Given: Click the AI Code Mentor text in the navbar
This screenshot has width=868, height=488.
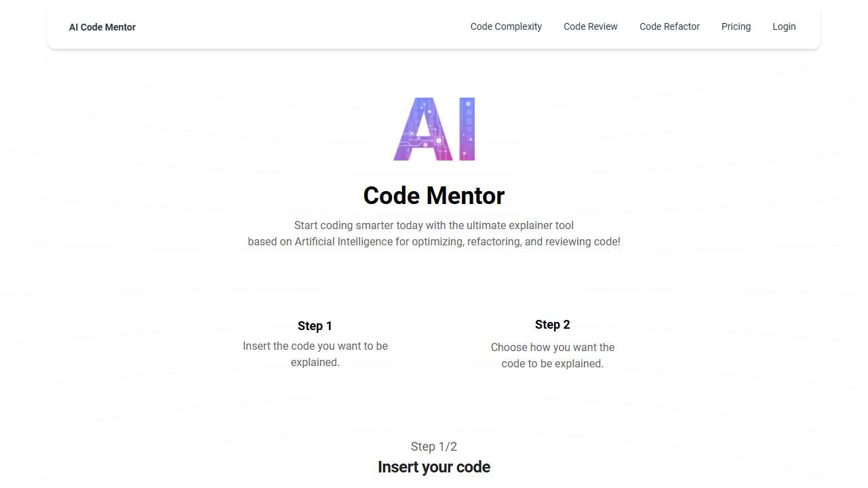Looking at the screenshot, I should (x=102, y=26).
